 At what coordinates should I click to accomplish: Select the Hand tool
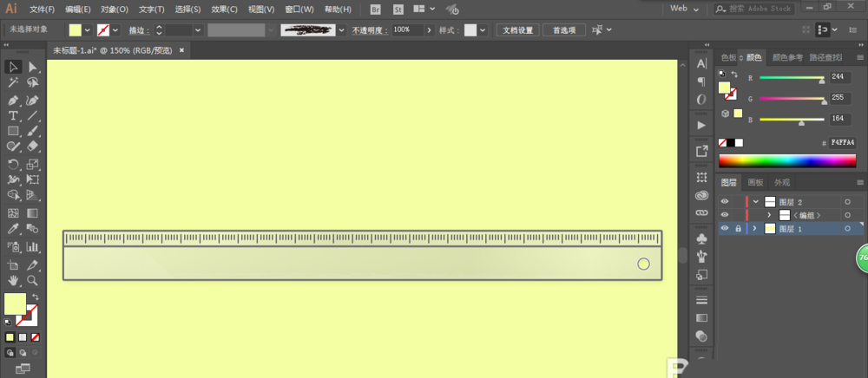(x=13, y=280)
